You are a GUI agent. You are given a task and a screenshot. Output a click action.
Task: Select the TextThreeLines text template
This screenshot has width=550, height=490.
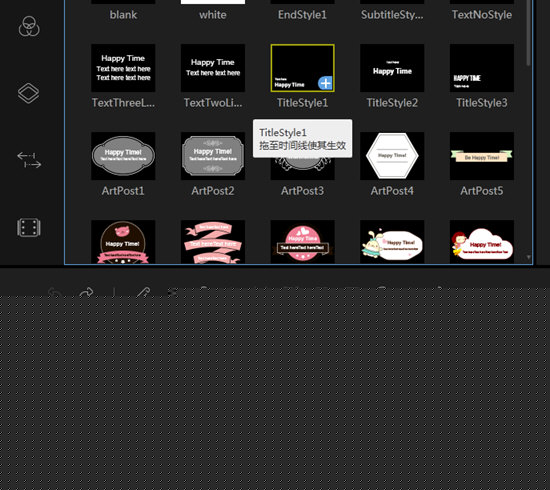pos(123,68)
